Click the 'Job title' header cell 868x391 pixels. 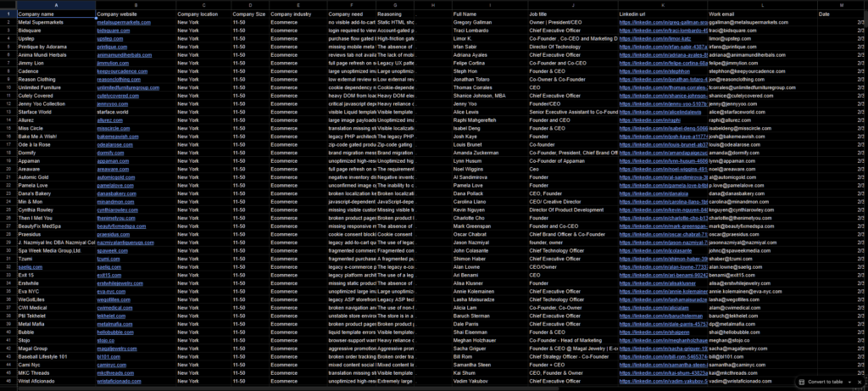pos(573,14)
